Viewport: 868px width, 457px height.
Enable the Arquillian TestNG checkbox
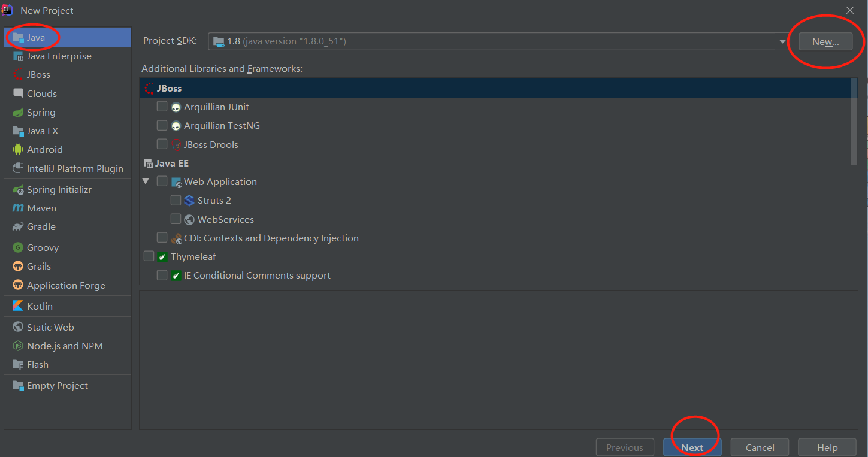click(162, 125)
